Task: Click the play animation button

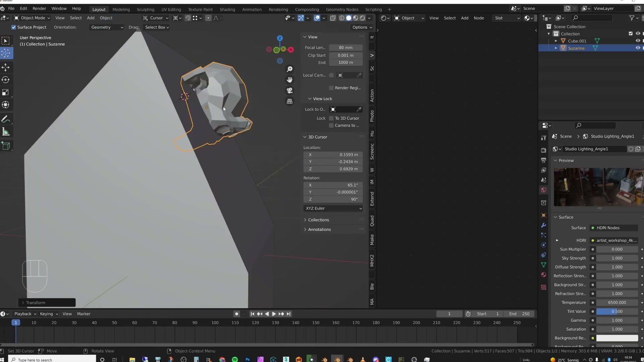Action: coord(274,314)
